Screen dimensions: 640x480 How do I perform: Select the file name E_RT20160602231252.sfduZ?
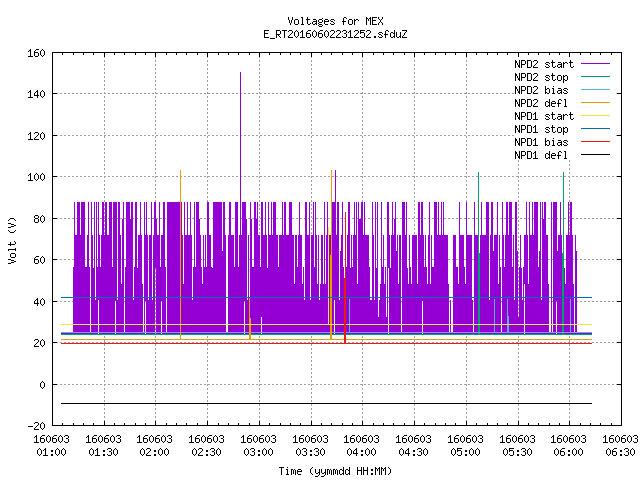pyautogui.click(x=335, y=34)
